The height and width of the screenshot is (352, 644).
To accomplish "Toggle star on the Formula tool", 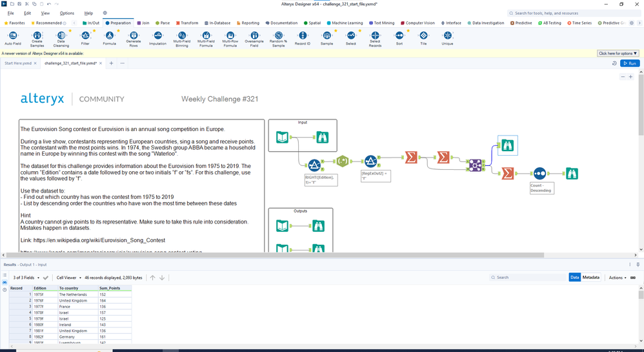I will pyautogui.click(x=119, y=31).
